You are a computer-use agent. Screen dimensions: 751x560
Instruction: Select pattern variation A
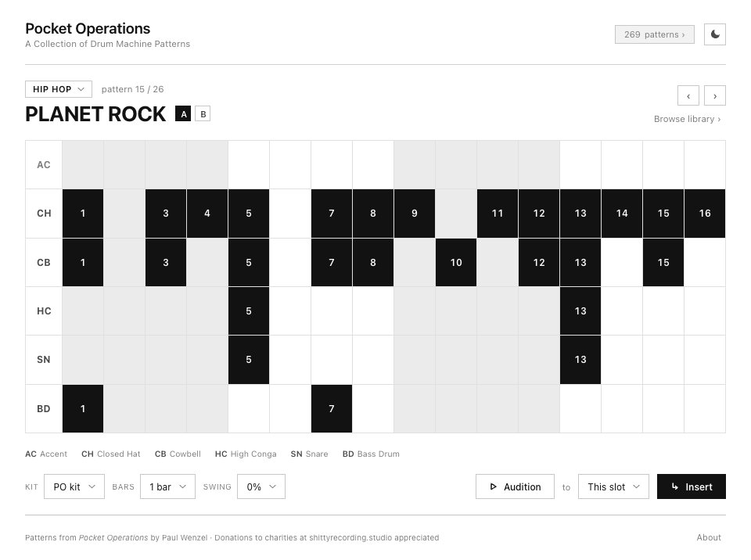183,114
